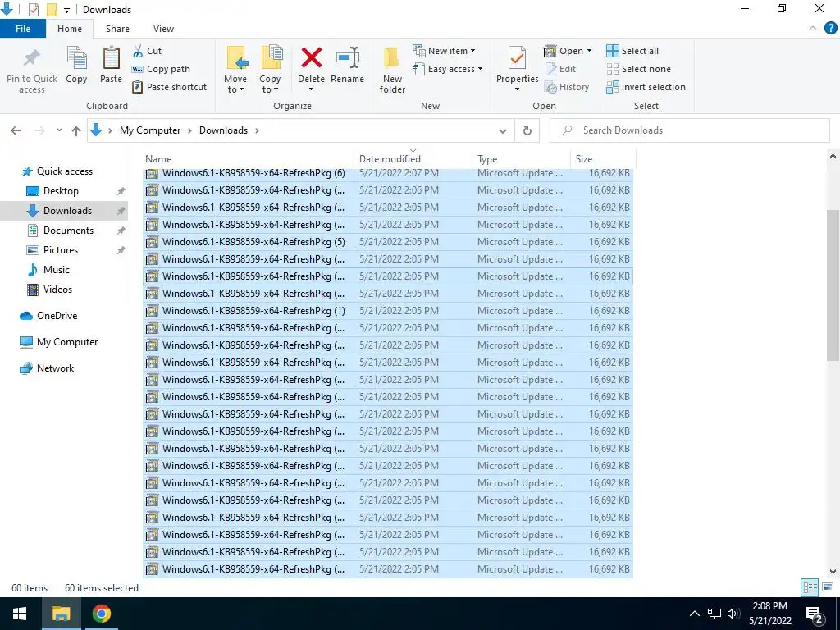Refresh the Downloads folder view
This screenshot has height=630, width=840.
point(527,130)
